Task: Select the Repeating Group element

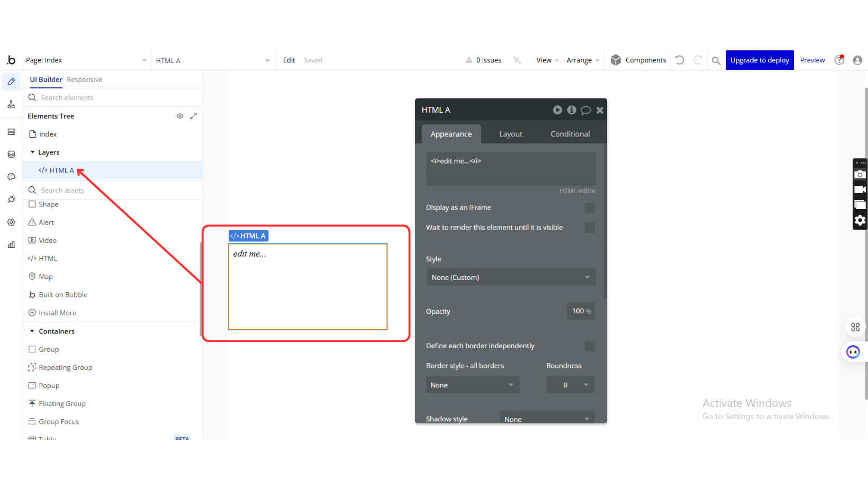Action: point(60,367)
